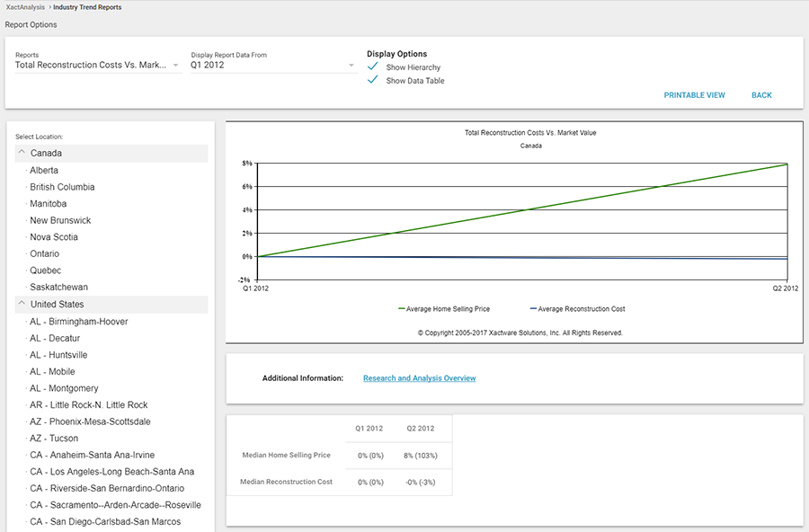Image resolution: width=809 pixels, height=532 pixels.
Task: Click the Q2 2012 data table column header
Action: point(420,429)
